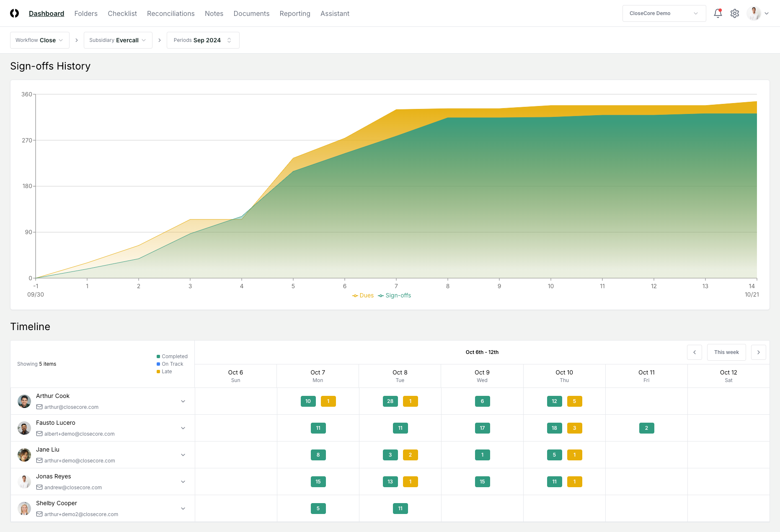Switch to the Reconciliations tab
The height and width of the screenshot is (532, 780).
point(170,13)
